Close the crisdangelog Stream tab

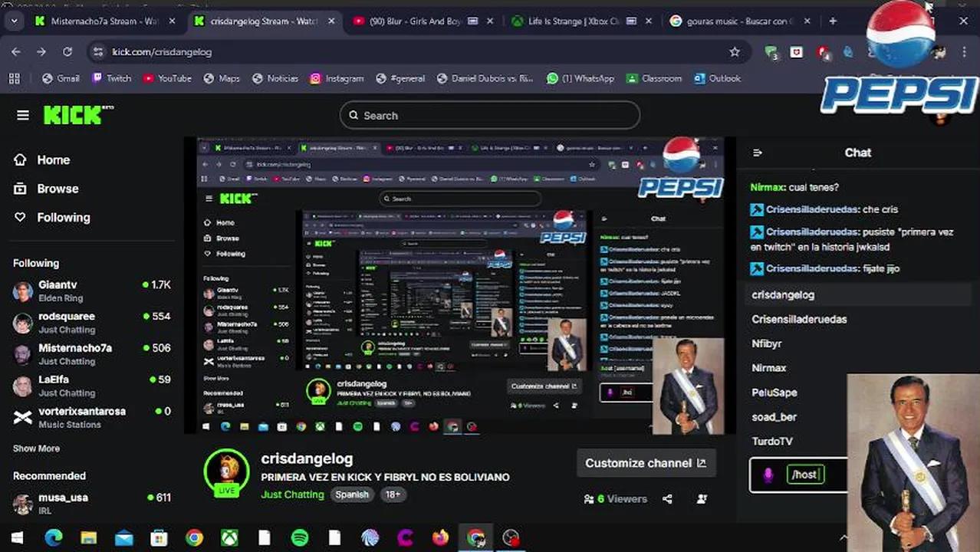[x=331, y=21]
